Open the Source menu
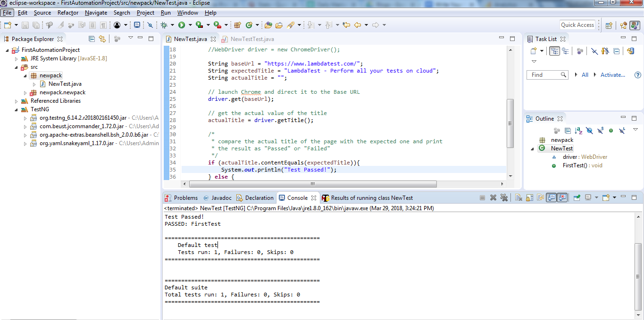644x320 pixels. tap(42, 13)
